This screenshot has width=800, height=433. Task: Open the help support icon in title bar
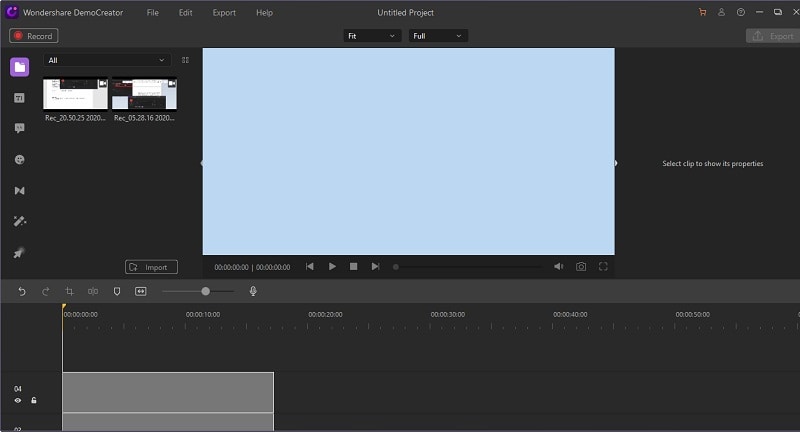(741, 12)
